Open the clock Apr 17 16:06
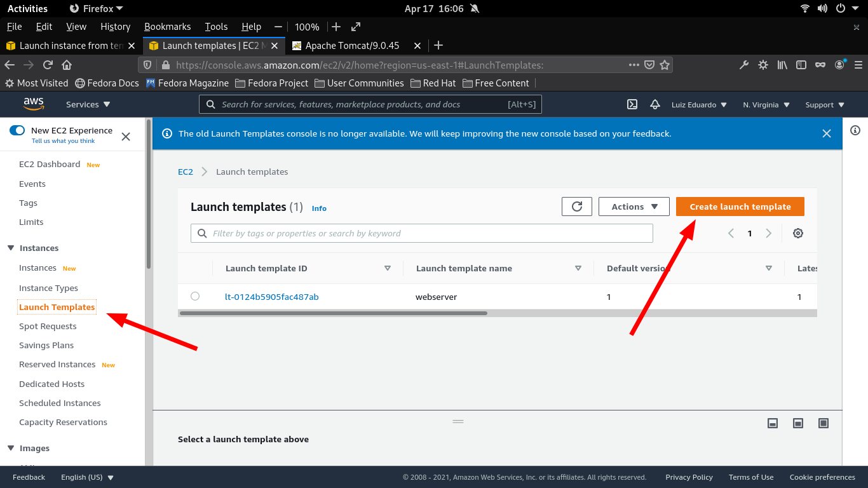The height and width of the screenshot is (488, 868). click(434, 8)
